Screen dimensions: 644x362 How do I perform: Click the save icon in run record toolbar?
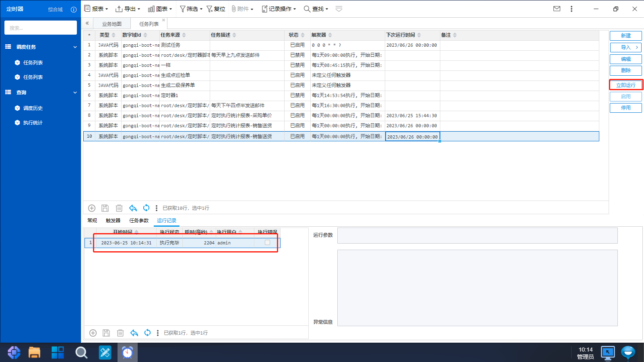[106, 333]
